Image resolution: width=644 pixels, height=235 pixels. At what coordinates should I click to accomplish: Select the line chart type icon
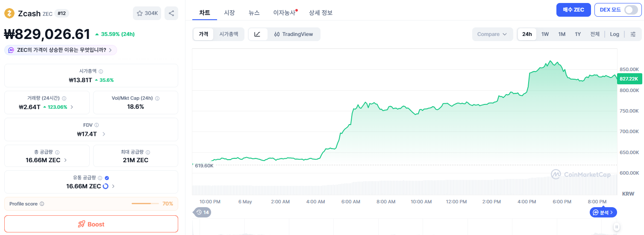(258, 34)
